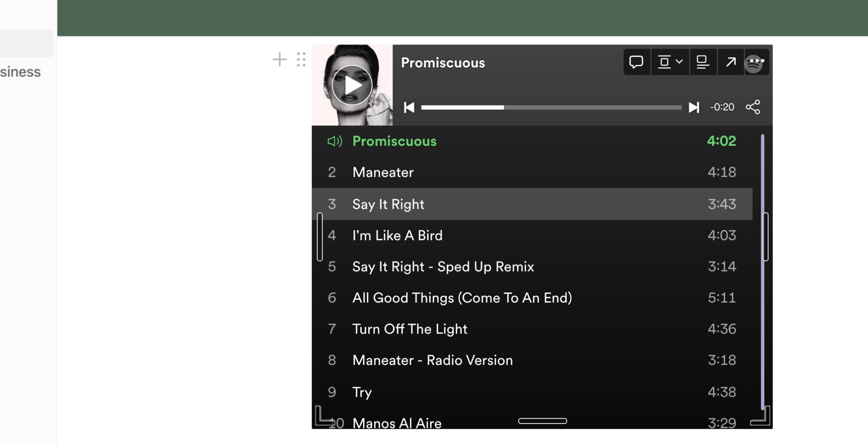Click the share icon next to the track timer
The image size is (868, 445).
click(753, 107)
